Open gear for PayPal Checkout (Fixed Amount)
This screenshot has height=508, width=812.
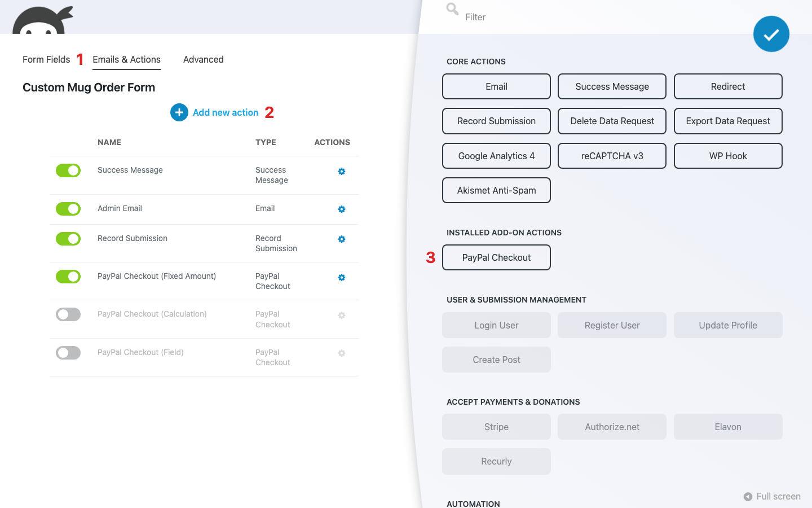(x=342, y=277)
